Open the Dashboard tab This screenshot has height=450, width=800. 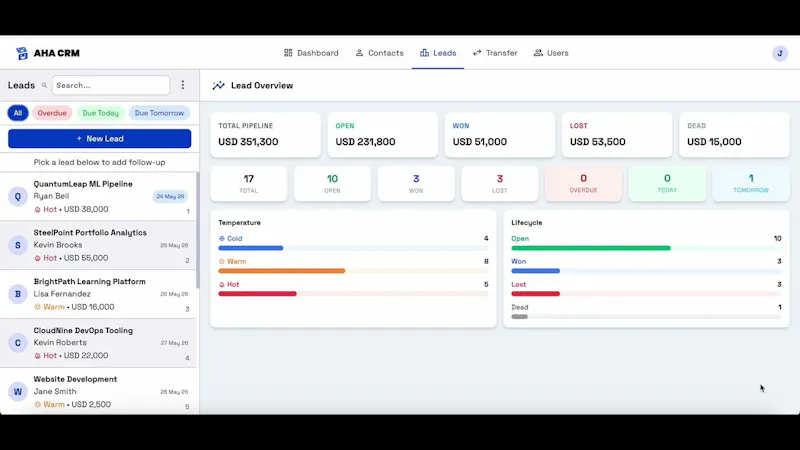point(311,53)
